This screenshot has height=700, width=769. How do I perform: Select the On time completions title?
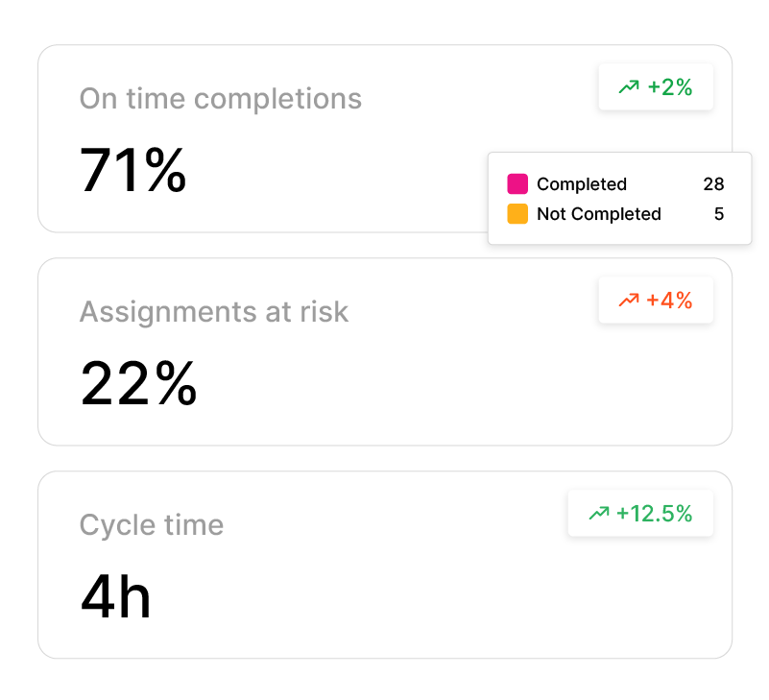point(221,99)
